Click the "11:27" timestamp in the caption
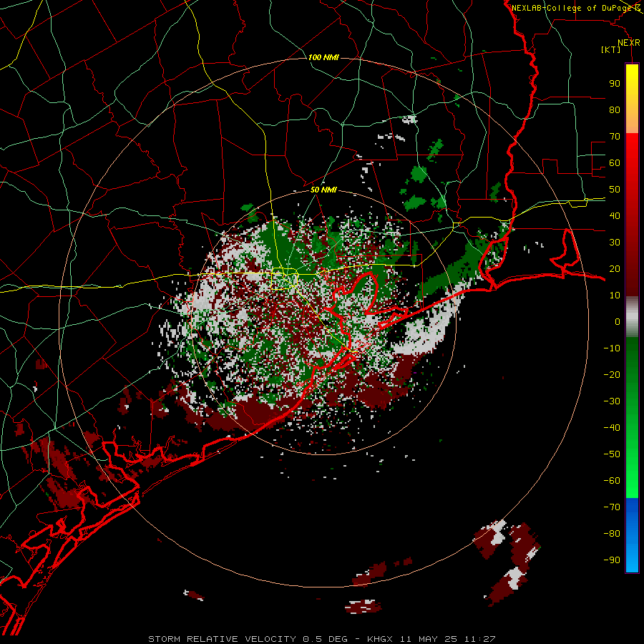This screenshot has width=644, height=644. pyautogui.click(x=480, y=639)
